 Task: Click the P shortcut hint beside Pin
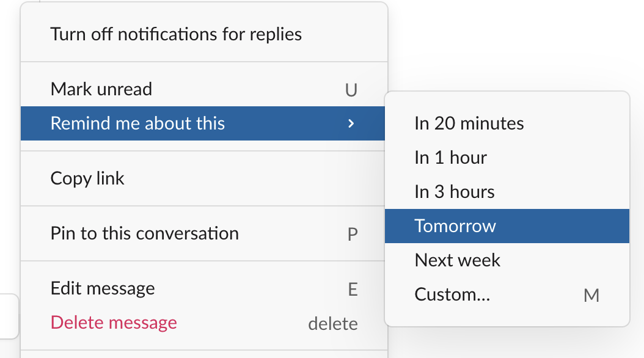(x=352, y=234)
